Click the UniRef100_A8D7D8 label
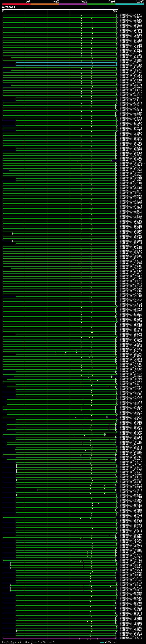The image size is (146, 644). tap(131, 377)
